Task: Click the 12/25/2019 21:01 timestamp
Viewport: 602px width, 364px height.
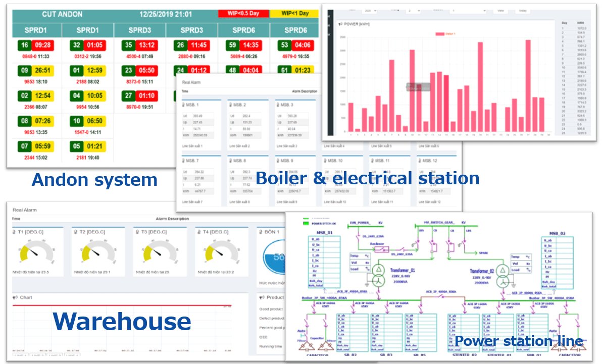Action: pos(166,14)
